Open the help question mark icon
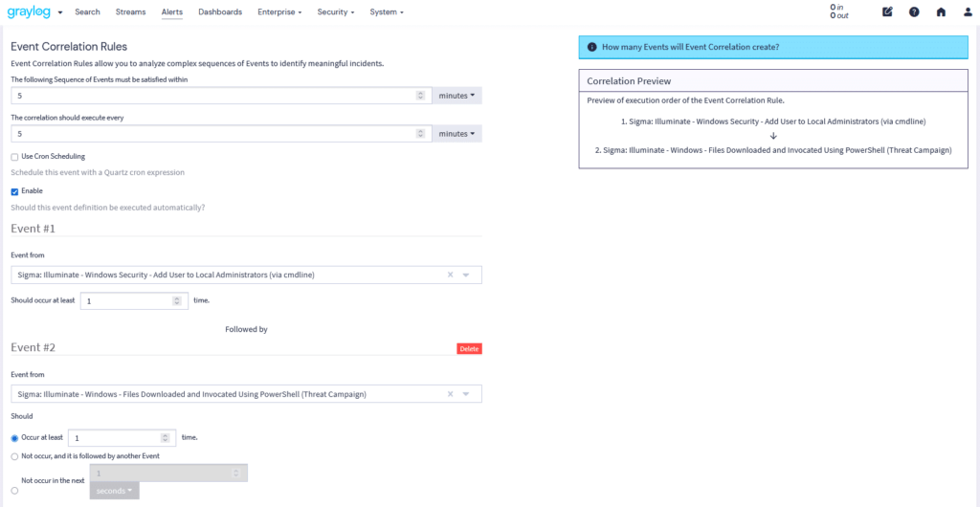Screen dimensions: 980x507 pyautogui.click(x=914, y=12)
